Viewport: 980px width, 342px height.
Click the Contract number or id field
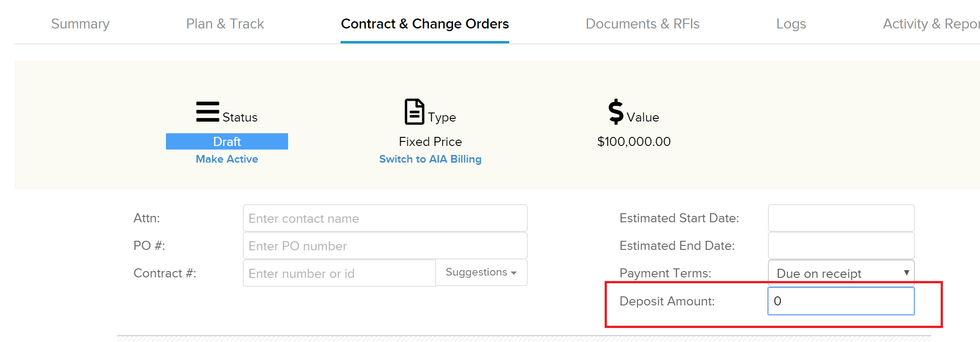(339, 273)
